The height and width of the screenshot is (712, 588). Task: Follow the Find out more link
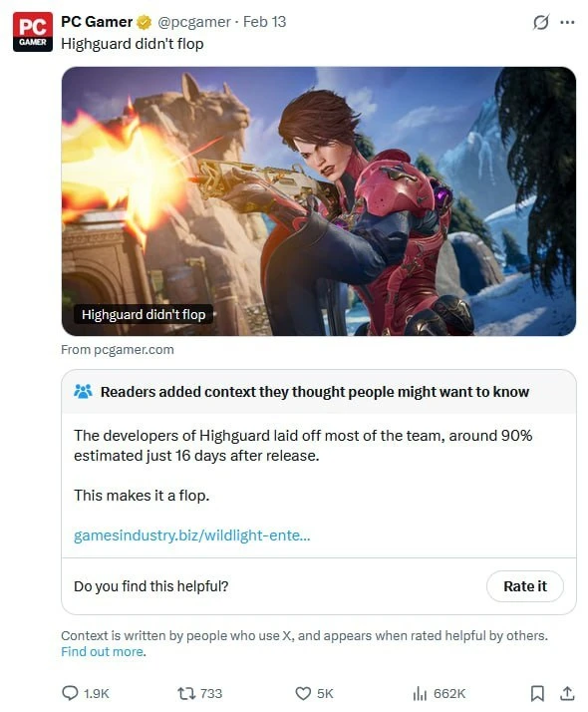pyautogui.click(x=104, y=651)
